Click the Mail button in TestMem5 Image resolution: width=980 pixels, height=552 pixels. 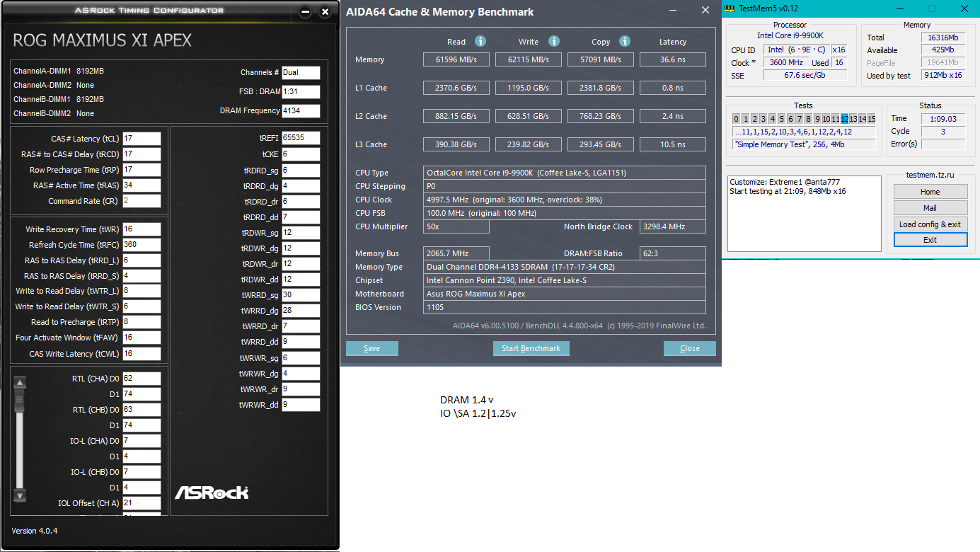pyautogui.click(x=930, y=208)
